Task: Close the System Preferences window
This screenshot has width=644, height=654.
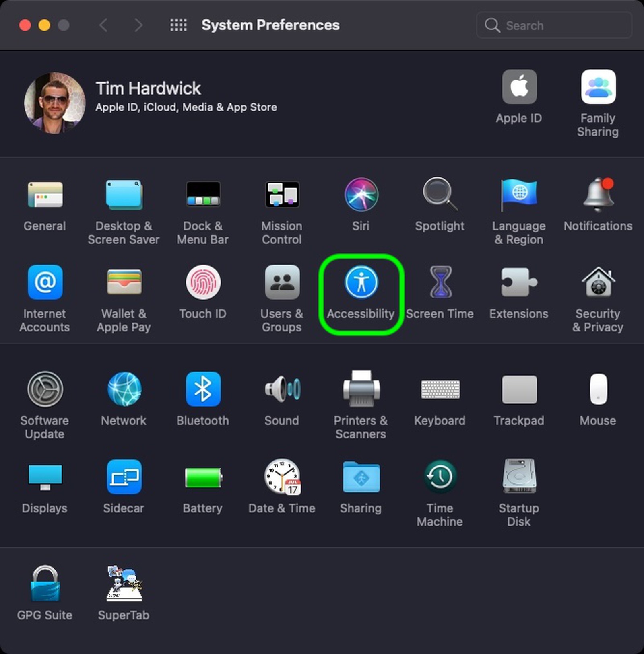Action: (25, 25)
